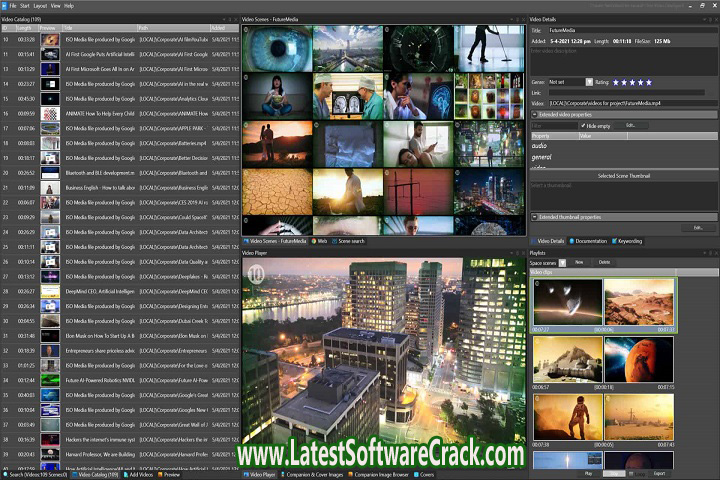Click the Add Videos tab icon
Screen dimensions: 720x480
pyautogui.click(x=123, y=474)
